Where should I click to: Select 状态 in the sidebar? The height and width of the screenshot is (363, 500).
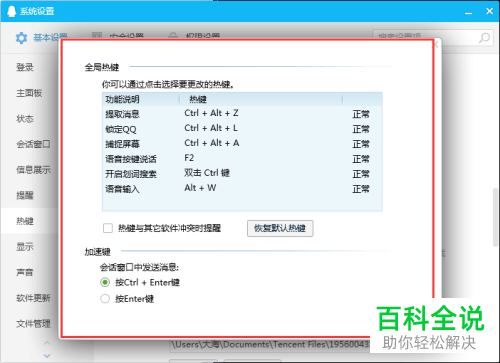[25, 118]
